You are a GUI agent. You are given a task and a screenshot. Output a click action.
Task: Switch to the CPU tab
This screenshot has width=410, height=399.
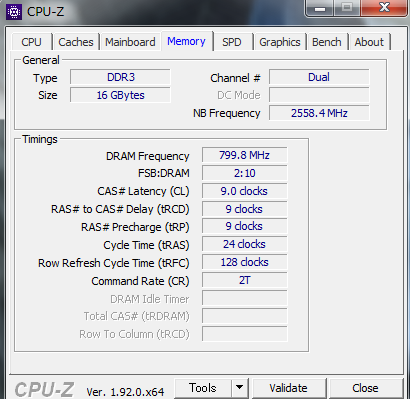31,42
